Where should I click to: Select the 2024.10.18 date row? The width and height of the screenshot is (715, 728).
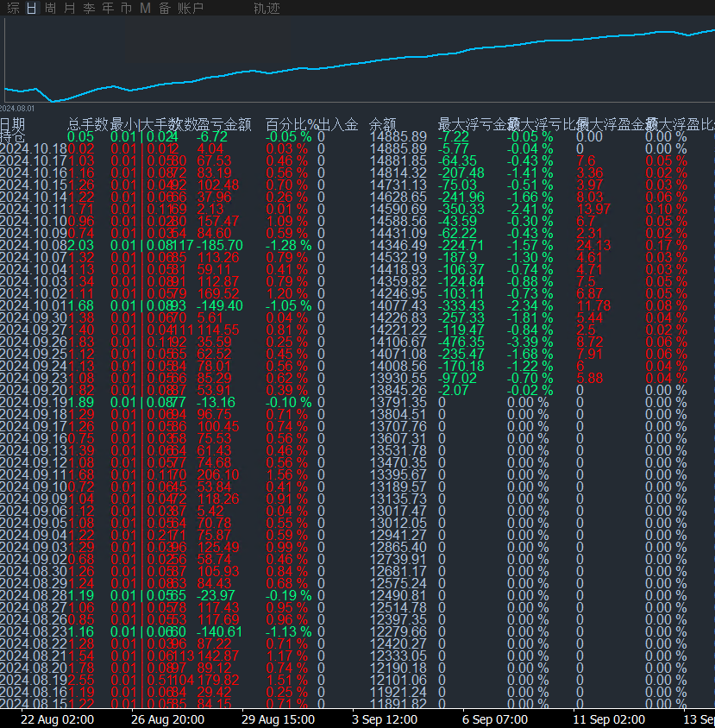click(x=34, y=148)
